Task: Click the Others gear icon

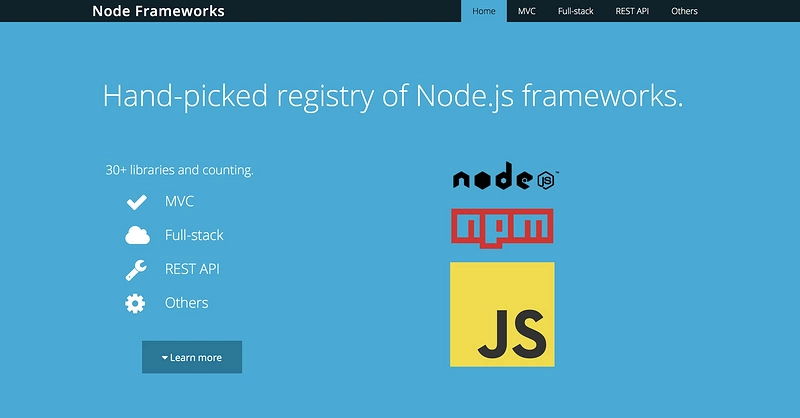Action: click(x=135, y=303)
